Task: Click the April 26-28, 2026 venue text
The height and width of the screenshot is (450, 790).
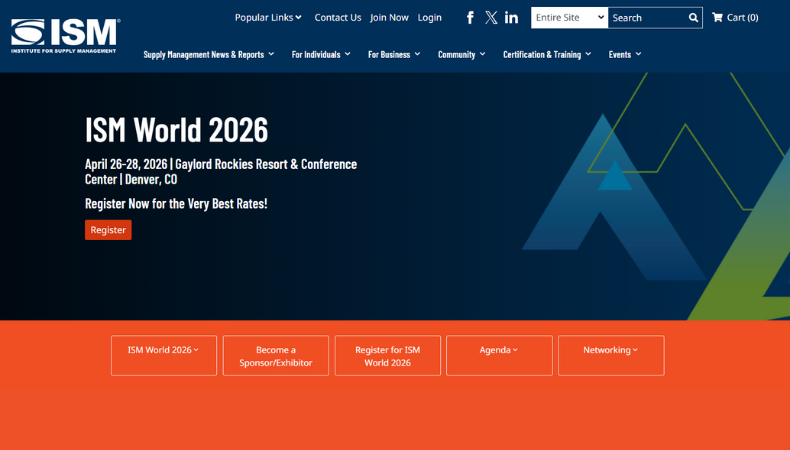Action: point(221,171)
